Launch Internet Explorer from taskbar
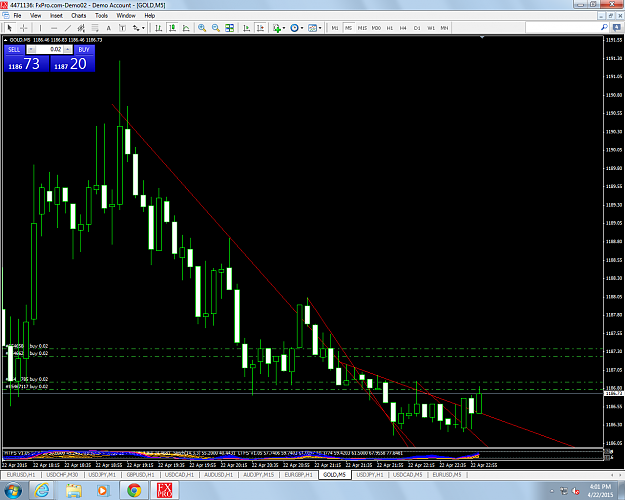Image resolution: width=625 pixels, height=500 pixels. pyautogui.click(x=41, y=490)
